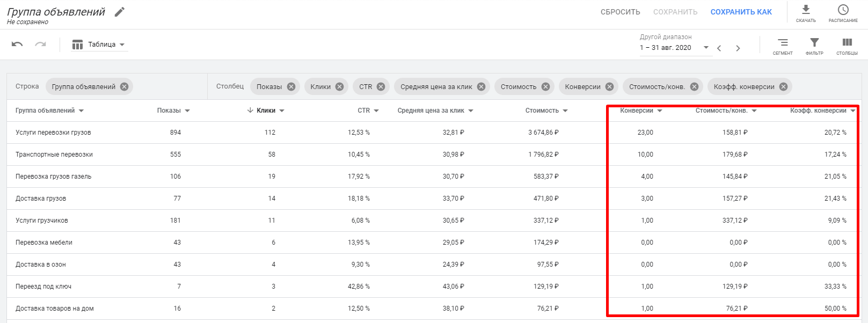Click the cost value 3 674,86 ₽
The width and height of the screenshot is (868, 323).
(x=543, y=133)
